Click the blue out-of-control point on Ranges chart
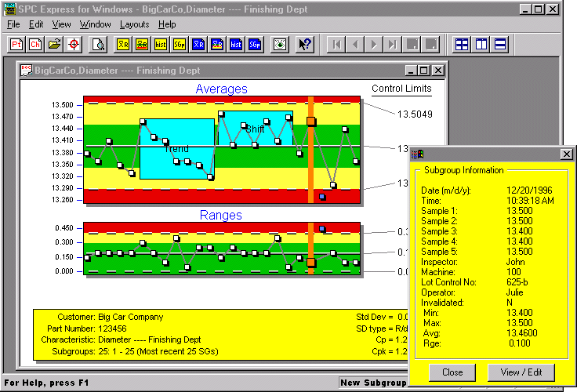Viewport: 577px width, 392px height. [322, 228]
